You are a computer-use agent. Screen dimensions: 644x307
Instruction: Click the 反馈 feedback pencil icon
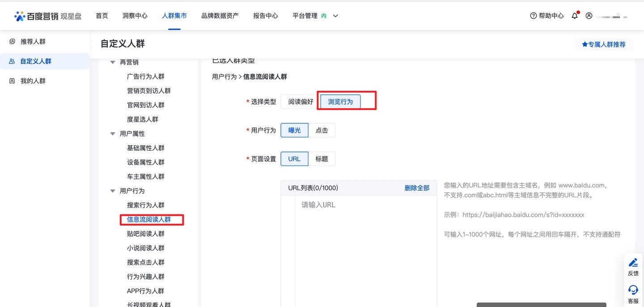pos(633,263)
